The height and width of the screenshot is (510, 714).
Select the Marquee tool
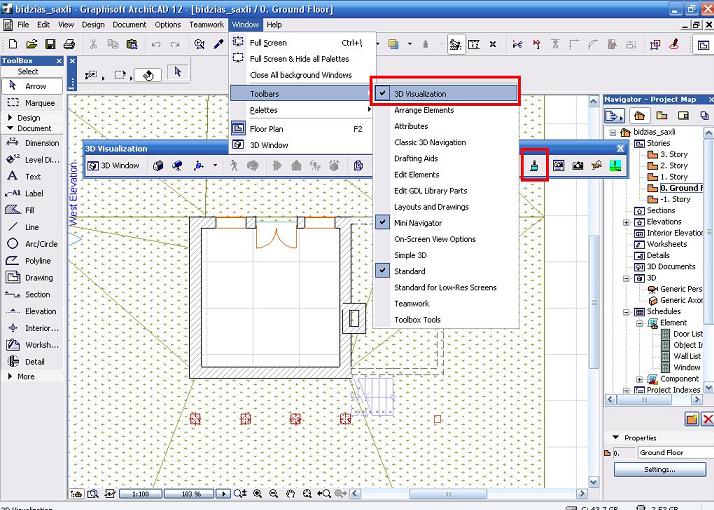coord(32,103)
